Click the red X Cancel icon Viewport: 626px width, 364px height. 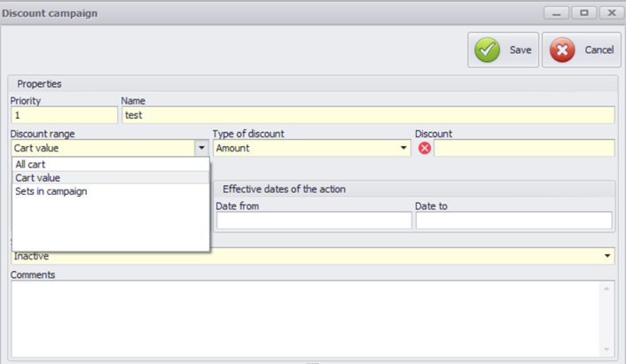click(x=562, y=50)
